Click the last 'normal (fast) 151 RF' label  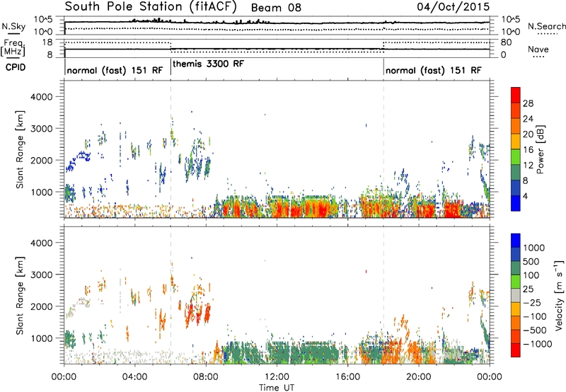pos(433,70)
